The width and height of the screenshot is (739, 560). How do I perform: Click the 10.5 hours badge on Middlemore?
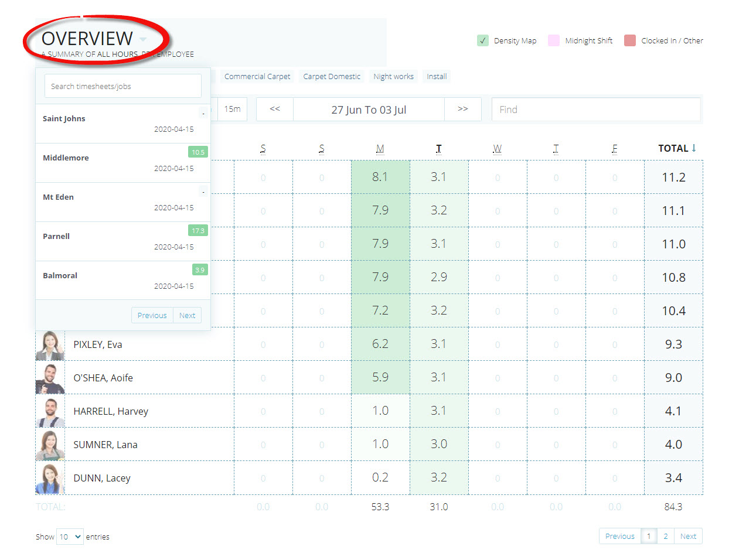coord(198,152)
